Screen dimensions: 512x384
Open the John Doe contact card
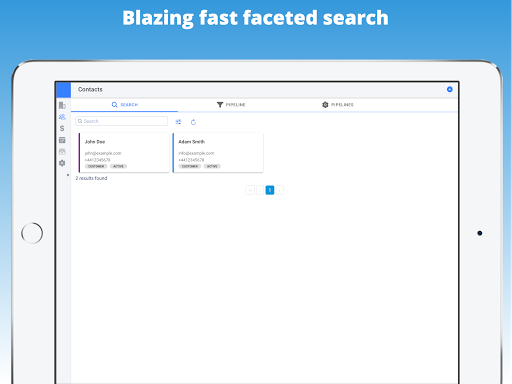pos(124,153)
